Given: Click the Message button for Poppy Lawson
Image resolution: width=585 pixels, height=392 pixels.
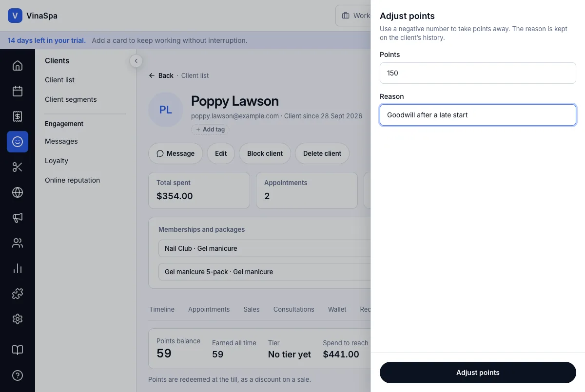Looking at the screenshot, I should pyautogui.click(x=175, y=153).
